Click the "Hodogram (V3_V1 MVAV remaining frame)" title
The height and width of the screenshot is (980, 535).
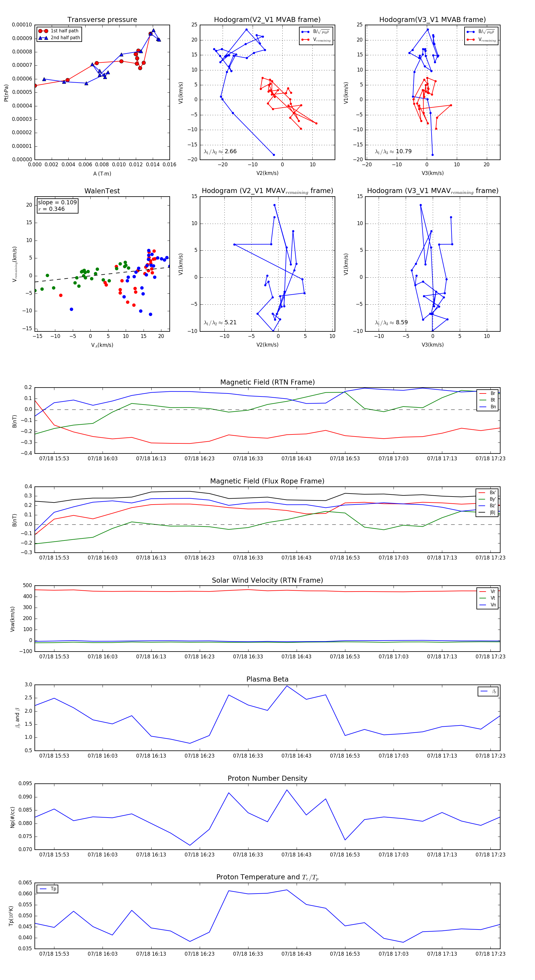(x=432, y=191)
